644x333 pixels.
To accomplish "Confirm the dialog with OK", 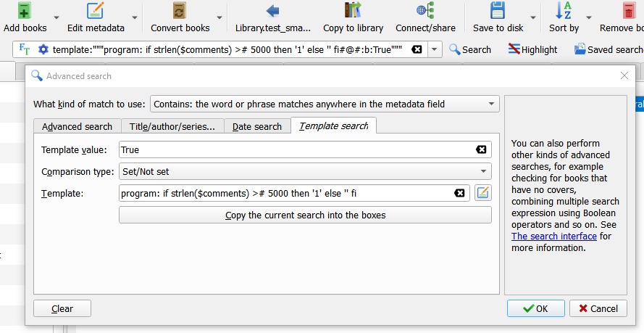I will pos(535,308).
